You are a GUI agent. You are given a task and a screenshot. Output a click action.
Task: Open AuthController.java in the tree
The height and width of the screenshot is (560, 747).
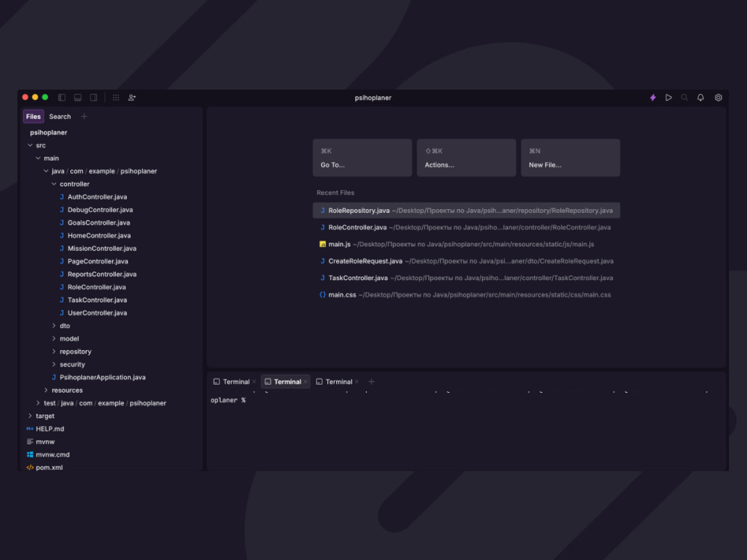pyautogui.click(x=97, y=196)
